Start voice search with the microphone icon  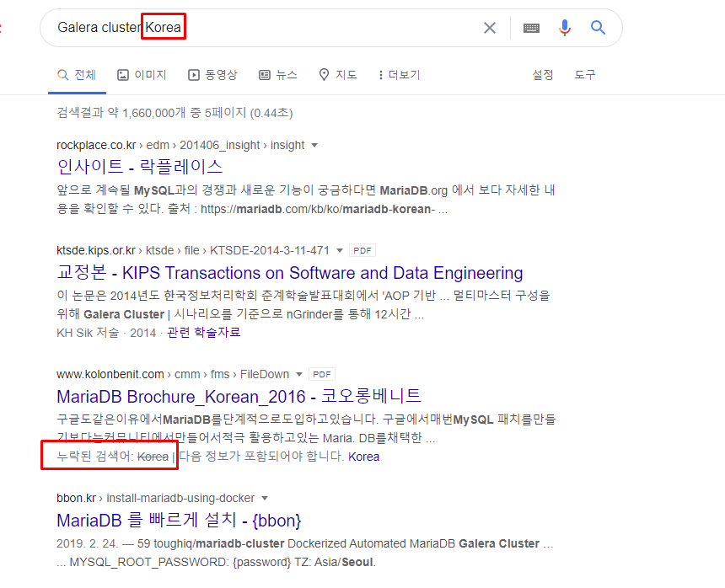565,28
